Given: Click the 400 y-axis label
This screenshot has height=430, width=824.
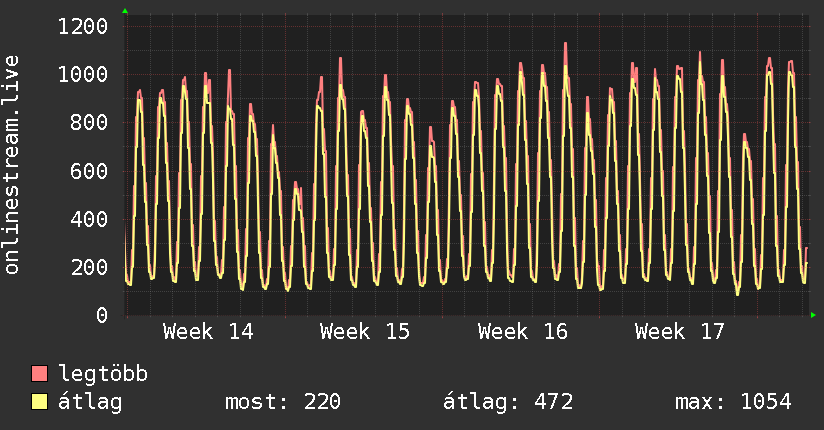Looking at the screenshot, I should coord(89,219).
